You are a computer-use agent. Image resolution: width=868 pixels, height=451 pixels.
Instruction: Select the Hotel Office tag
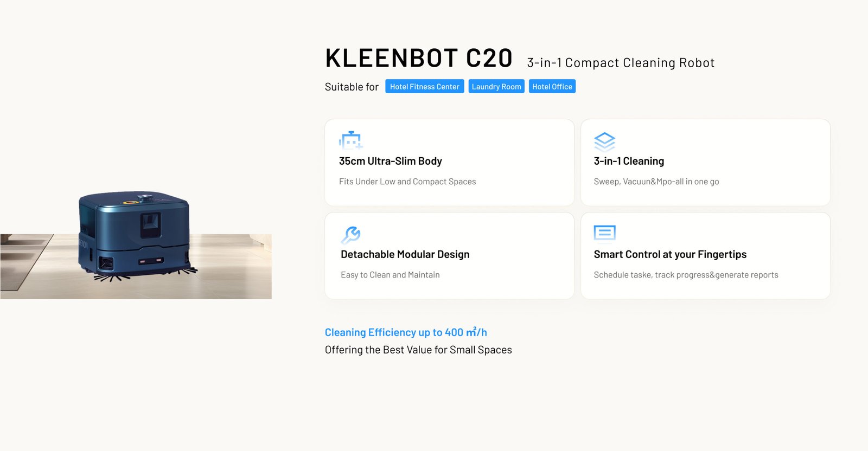coord(552,87)
